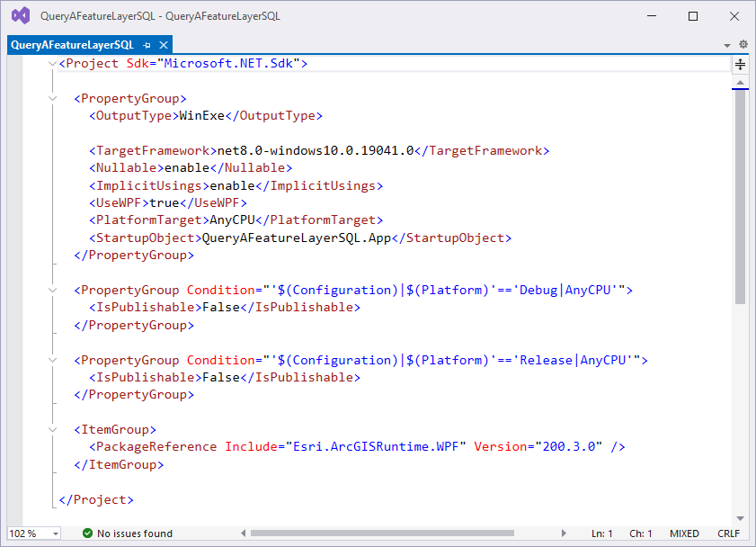
Task: Click the Visual Studio logo icon
Action: pyautogui.click(x=21, y=16)
